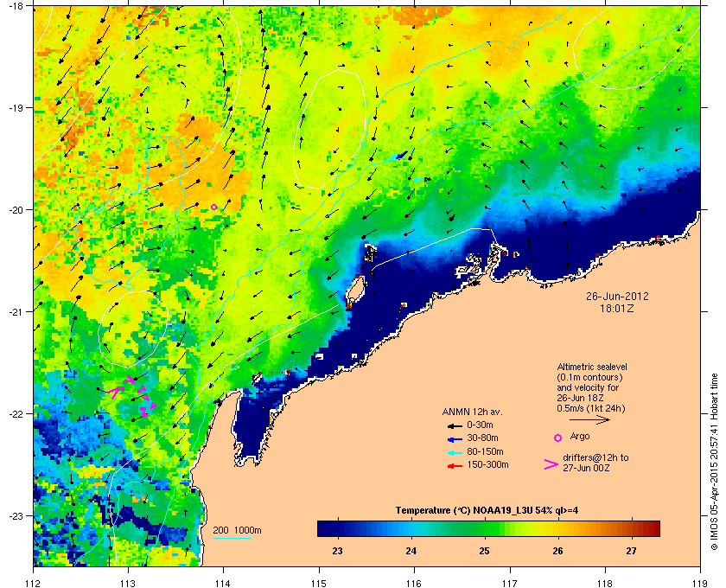The image size is (726, 588).
Task: Click the Temperature NOAA19_L3U colorbar title
Action: [x=487, y=511]
